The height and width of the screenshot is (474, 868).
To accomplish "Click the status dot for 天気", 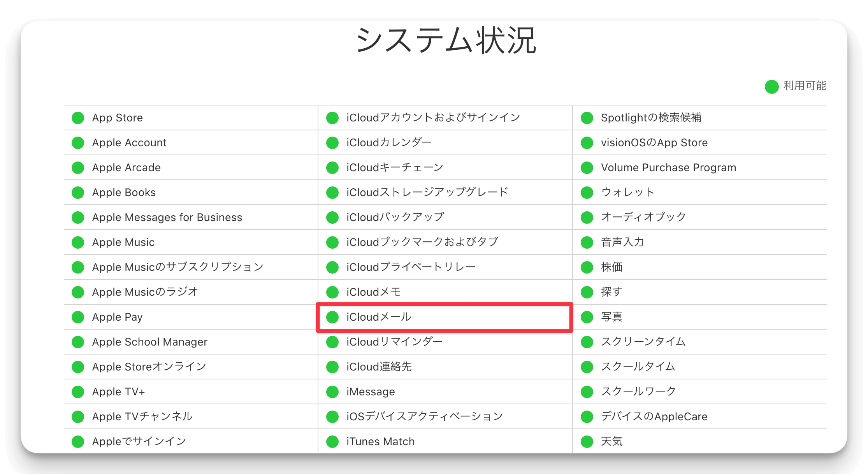I will point(587,441).
